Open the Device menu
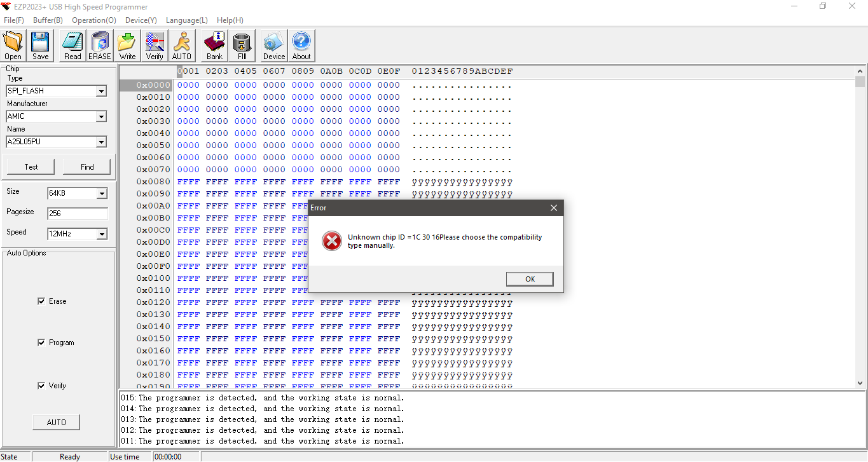 [x=141, y=20]
